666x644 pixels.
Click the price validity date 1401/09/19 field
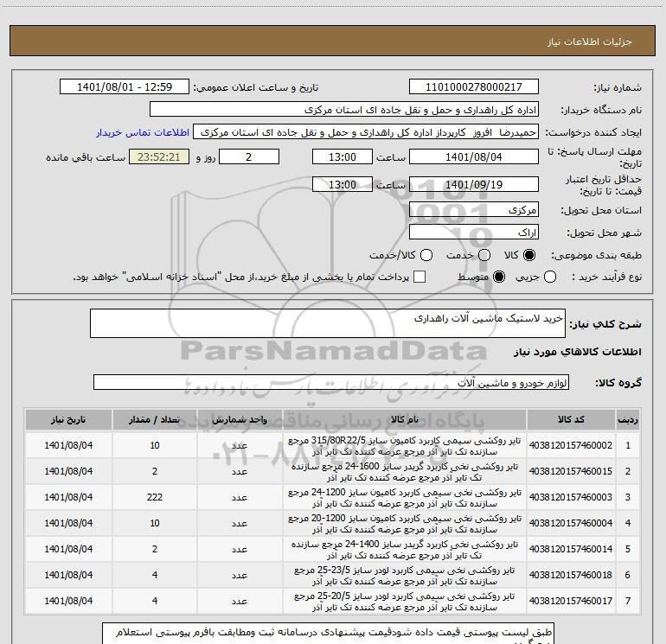click(x=474, y=184)
